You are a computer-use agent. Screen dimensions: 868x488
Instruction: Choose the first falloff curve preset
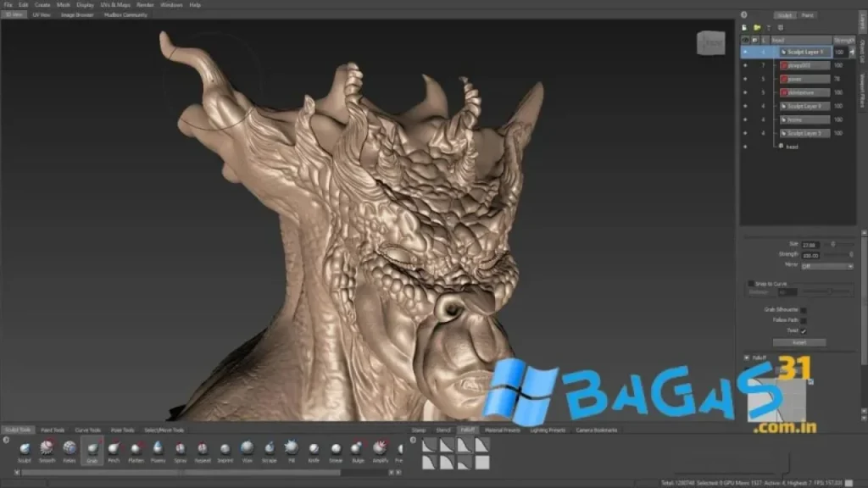[430, 446]
